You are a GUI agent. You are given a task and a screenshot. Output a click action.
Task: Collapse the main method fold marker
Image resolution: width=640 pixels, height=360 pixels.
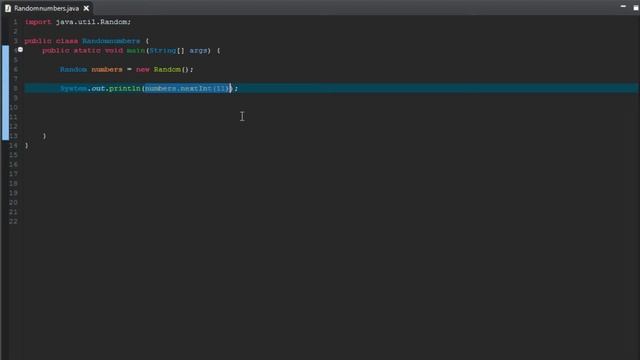(x=20, y=50)
